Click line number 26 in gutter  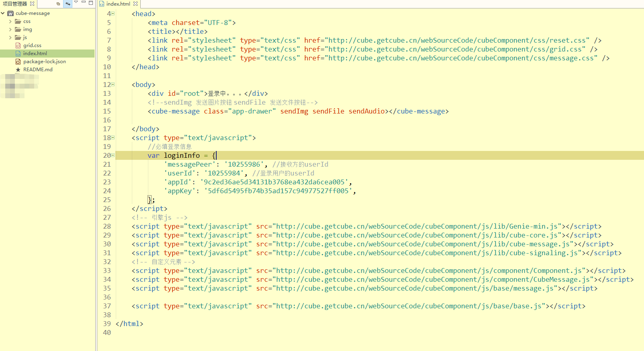click(107, 209)
